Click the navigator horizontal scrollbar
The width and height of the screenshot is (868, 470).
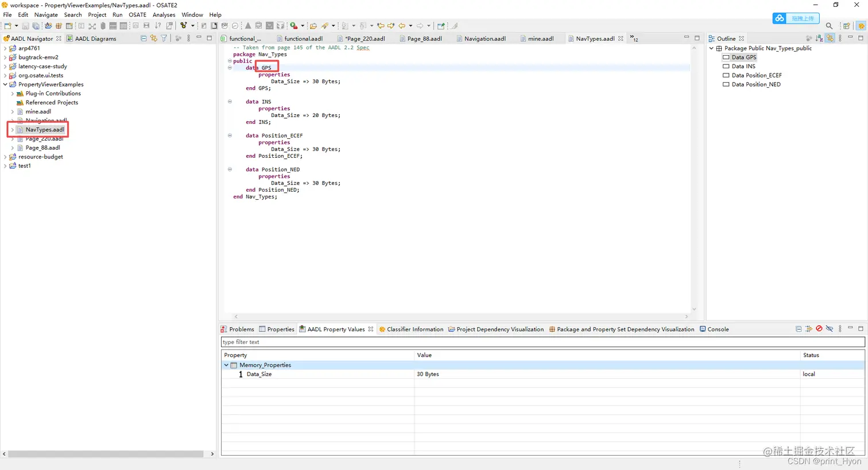(106, 454)
